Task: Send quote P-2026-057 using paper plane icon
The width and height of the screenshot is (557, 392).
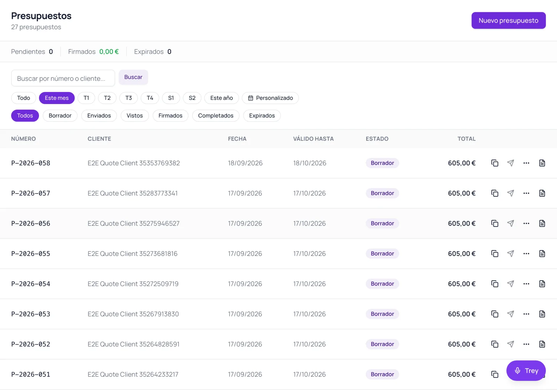Action: [510, 193]
